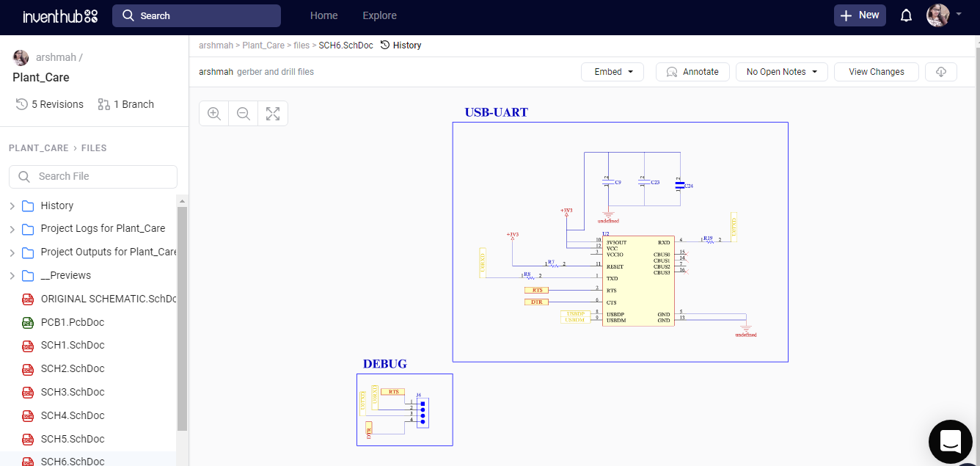This screenshot has width=980, height=466.
Task: Open SCH5.SchDoc file
Action: point(73,440)
